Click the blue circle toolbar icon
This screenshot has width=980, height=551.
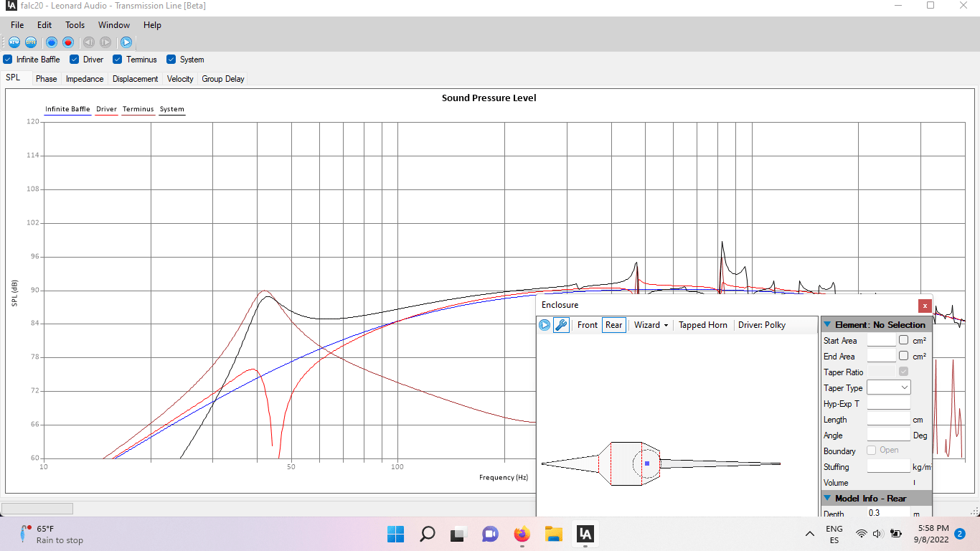click(x=52, y=42)
